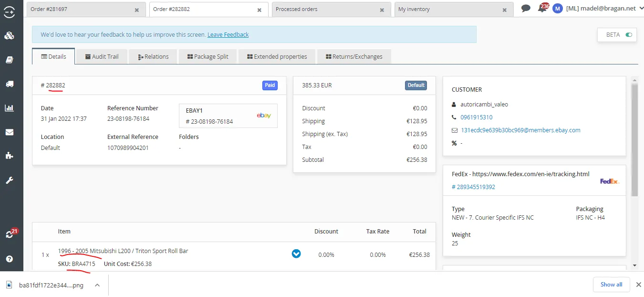The height and width of the screenshot is (297, 644).
Task: Click the Leave Feedback link
Action: [x=228, y=34]
